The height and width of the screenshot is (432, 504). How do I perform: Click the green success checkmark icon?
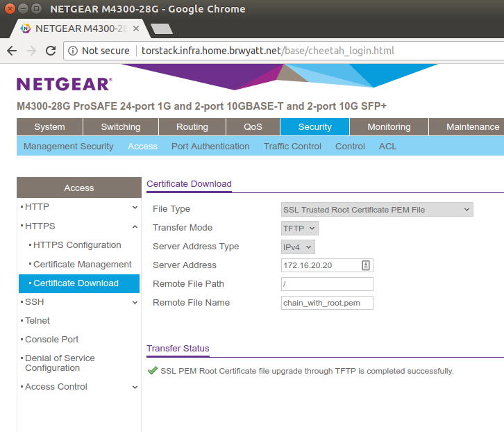tap(152, 371)
